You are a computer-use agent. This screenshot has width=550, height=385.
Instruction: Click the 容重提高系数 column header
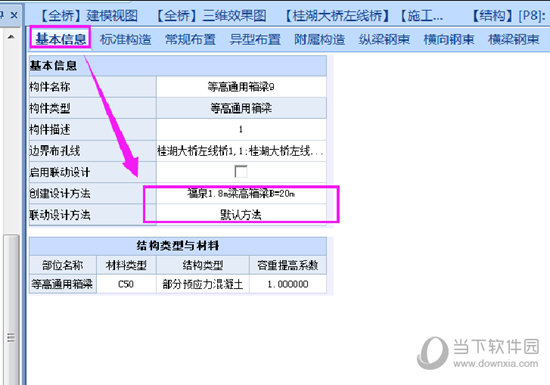288,265
